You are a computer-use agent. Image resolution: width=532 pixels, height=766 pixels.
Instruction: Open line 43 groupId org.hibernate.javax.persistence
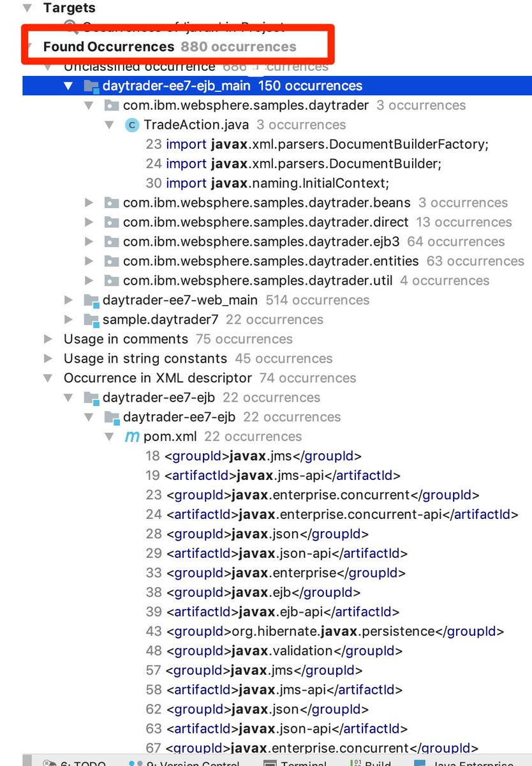point(325,631)
